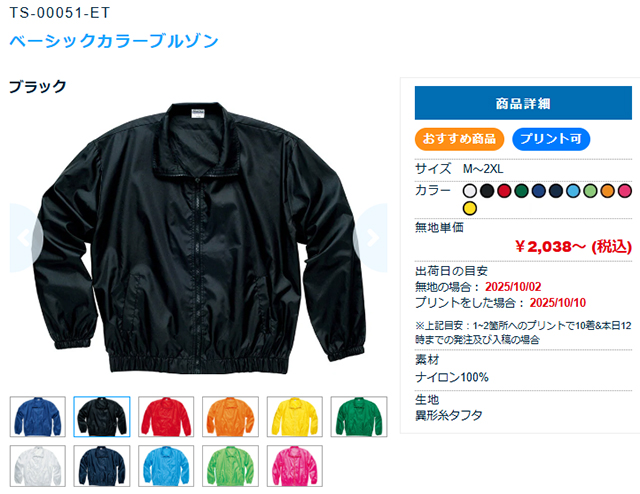The width and height of the screenshot is (640, 494).
Task: Click the プリント可 badge
Action: click(x=551, y=139)
